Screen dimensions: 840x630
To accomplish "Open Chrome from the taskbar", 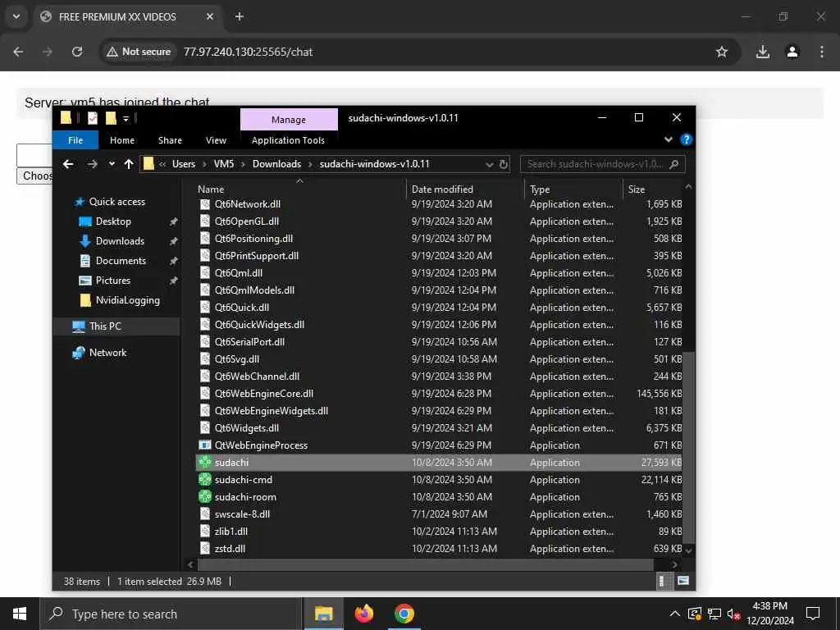I will pyautogui.click(x=404, y=614).
